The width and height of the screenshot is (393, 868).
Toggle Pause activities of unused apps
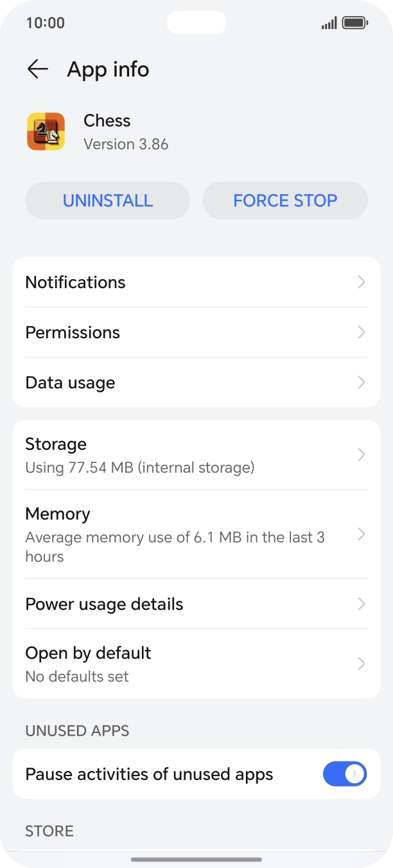pyautogui.click(x=344, y=774)
